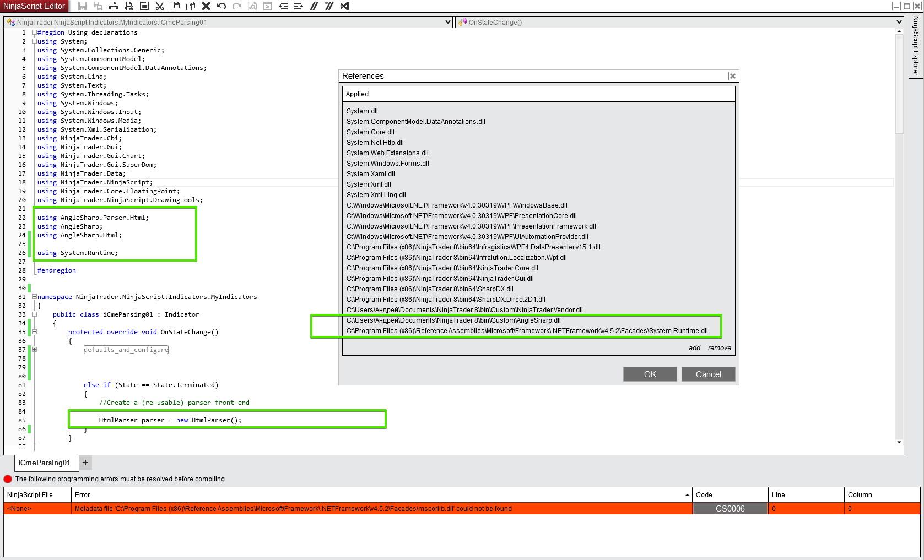924x560 pixels.
Task: Paste from the clipboard
Action: [191, 6]
